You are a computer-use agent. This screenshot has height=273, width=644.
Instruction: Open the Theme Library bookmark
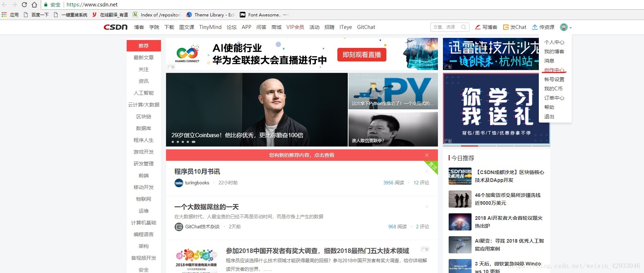(211, 15)
